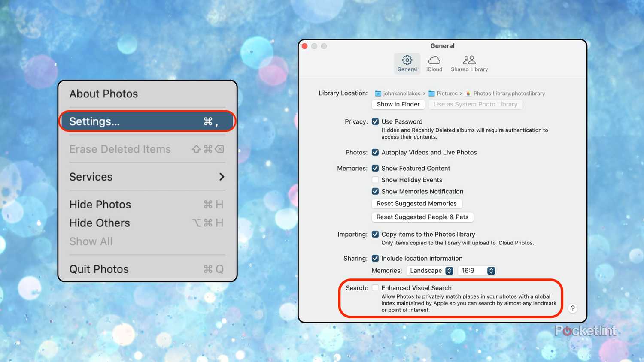
Task: Click the Photos Library.photoslibrary path item
Action: coord(505,94)
